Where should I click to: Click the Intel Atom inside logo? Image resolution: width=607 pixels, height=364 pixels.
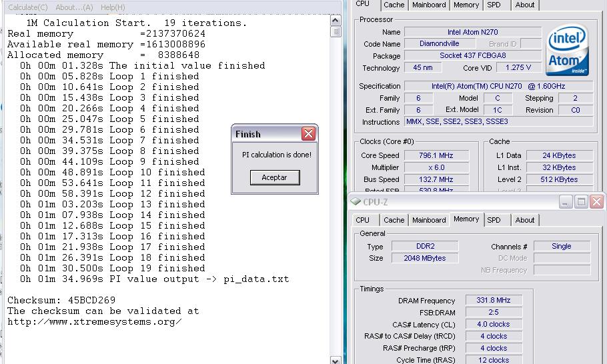pos(567,50)
